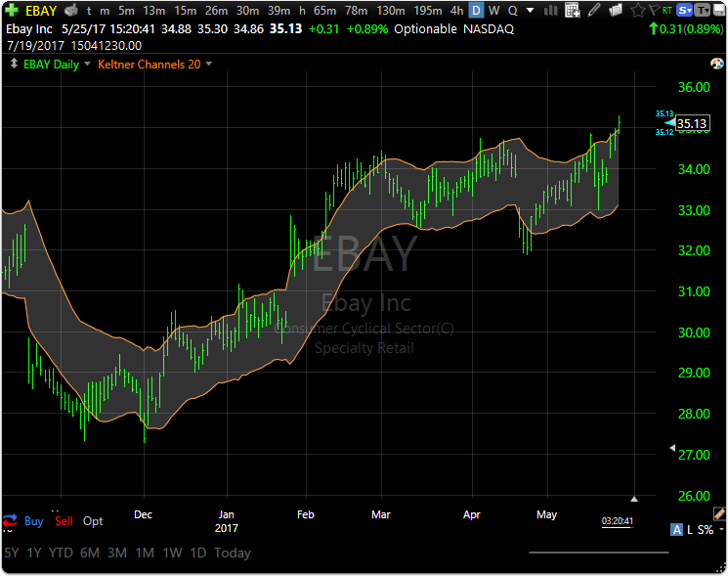Zoom chart to 1W range
The image size is (728, 576).
pos(172,553)
